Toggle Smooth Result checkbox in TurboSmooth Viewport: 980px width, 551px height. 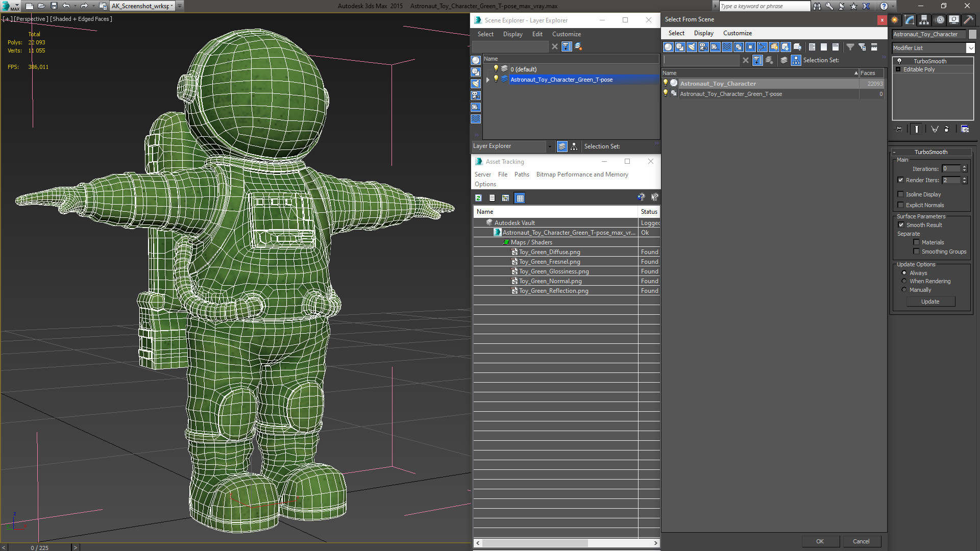(x=901, y=224)
